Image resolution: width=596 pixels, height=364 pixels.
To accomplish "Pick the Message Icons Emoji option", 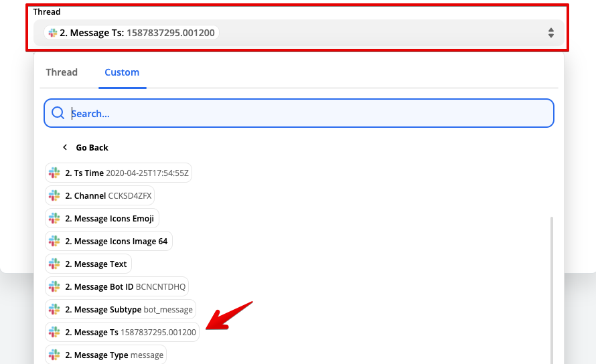I will click(102, 219).
